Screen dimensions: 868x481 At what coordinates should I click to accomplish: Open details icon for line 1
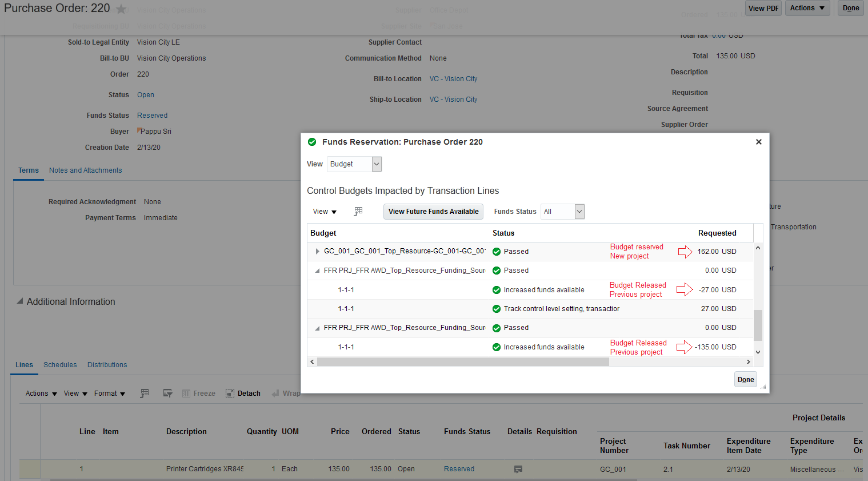point(518,469)
